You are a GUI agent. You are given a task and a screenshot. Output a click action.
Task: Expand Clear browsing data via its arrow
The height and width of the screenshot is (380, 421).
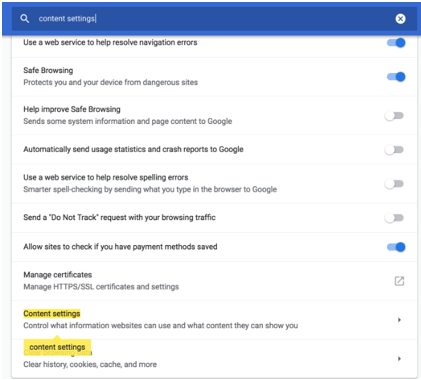(399, 359)
